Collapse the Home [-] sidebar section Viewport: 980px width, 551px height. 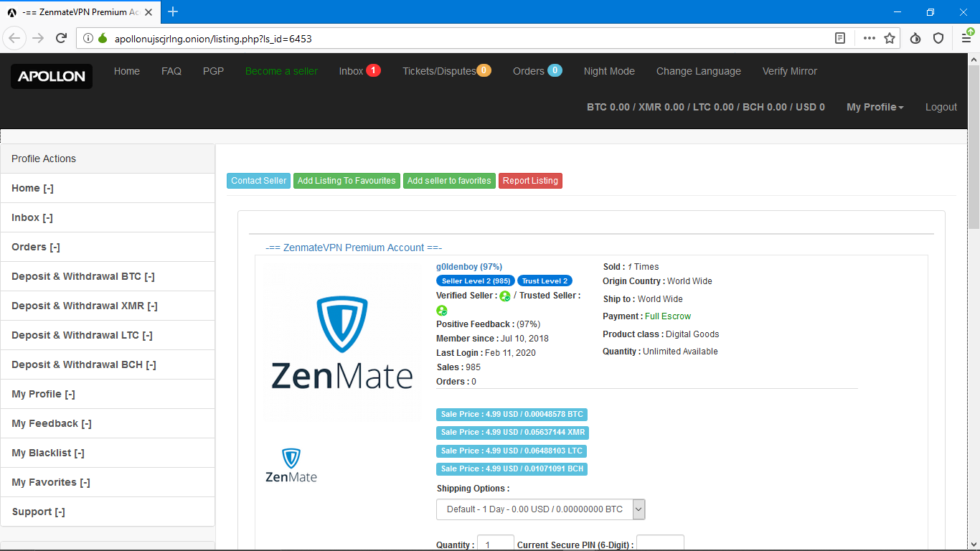[108, 188]
